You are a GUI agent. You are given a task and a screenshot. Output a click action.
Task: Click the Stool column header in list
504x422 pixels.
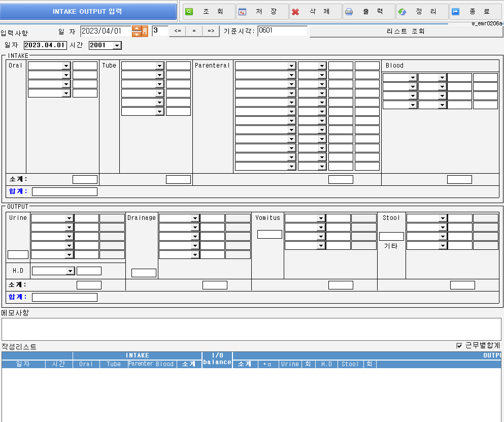[350, 364]
